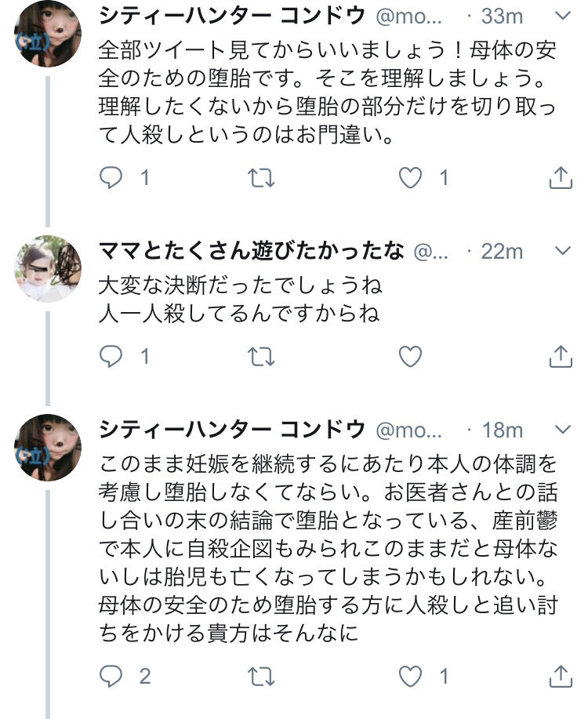Share the 22m tweet

561,358
